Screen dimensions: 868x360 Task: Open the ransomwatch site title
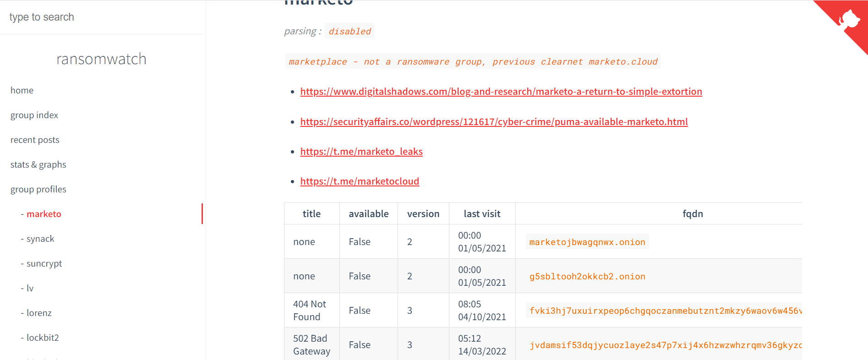click(101, 59)
